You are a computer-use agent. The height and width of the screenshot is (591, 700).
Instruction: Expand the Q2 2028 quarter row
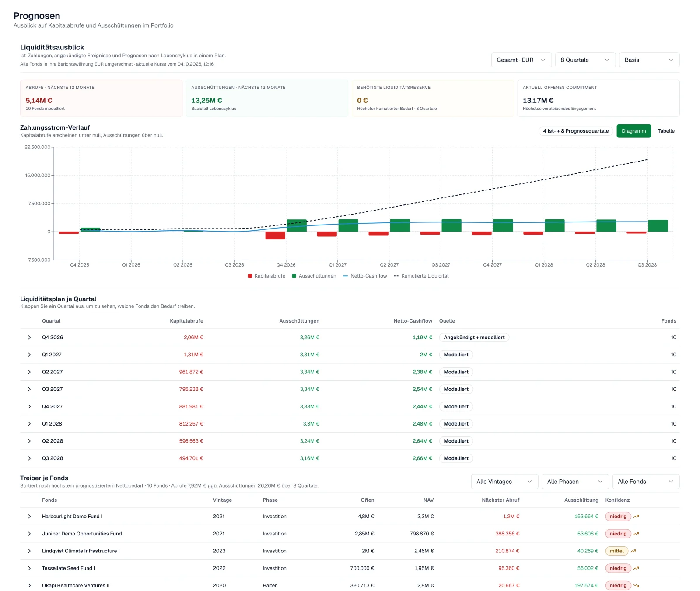coord(29,441)
